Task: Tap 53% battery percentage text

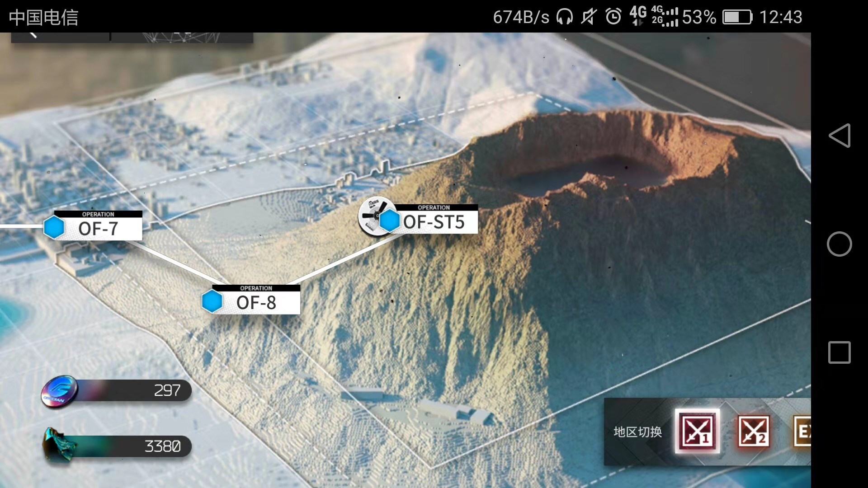Action: 699,17
